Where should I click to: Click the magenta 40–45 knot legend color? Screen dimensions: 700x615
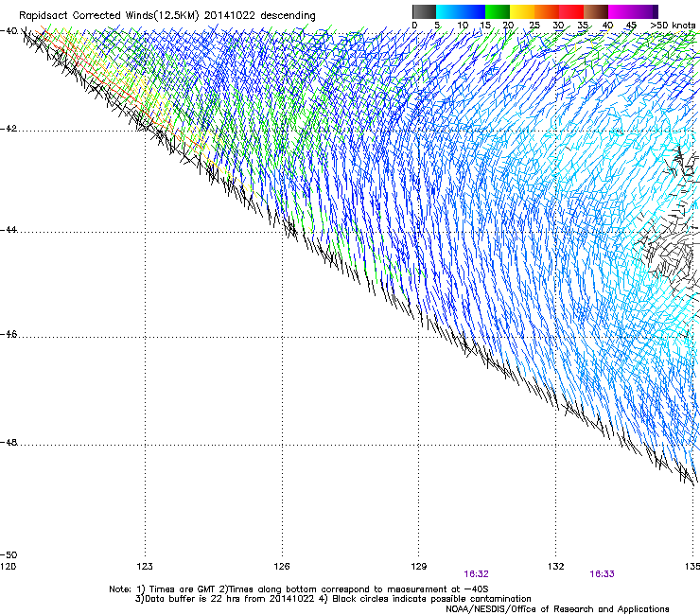(x=621, y=11)
